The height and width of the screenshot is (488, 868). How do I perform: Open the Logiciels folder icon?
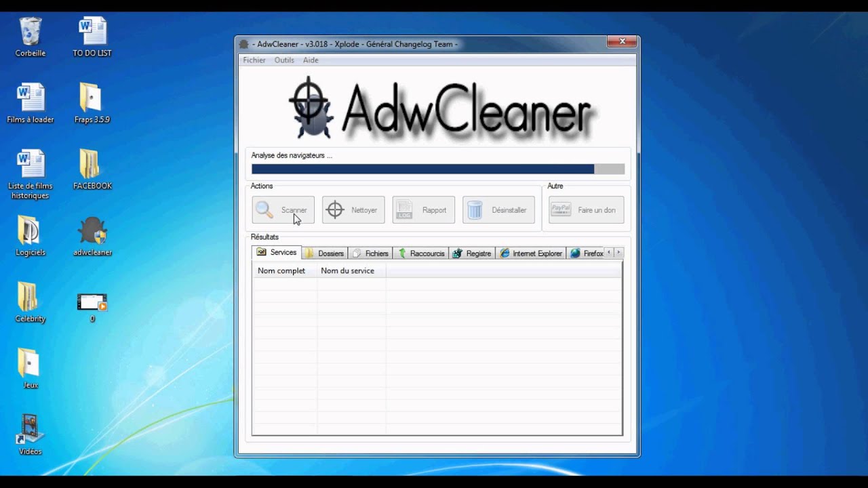tap(31, 236)
